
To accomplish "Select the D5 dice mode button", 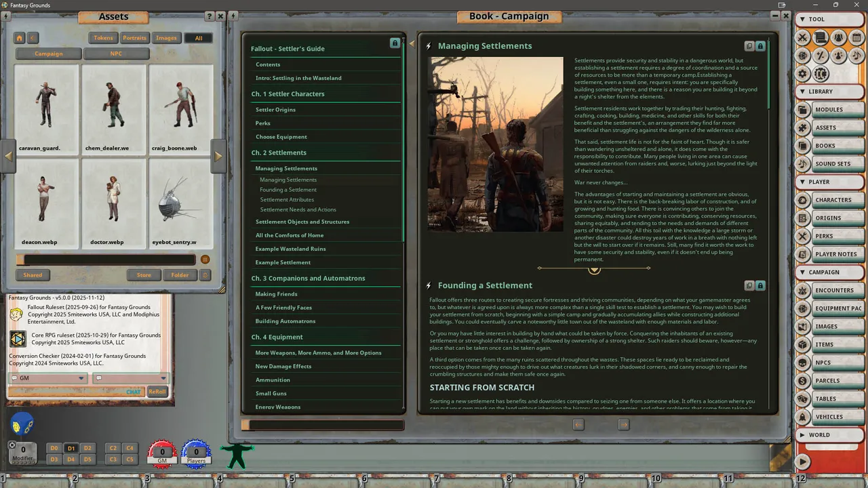I will (87, 459).
